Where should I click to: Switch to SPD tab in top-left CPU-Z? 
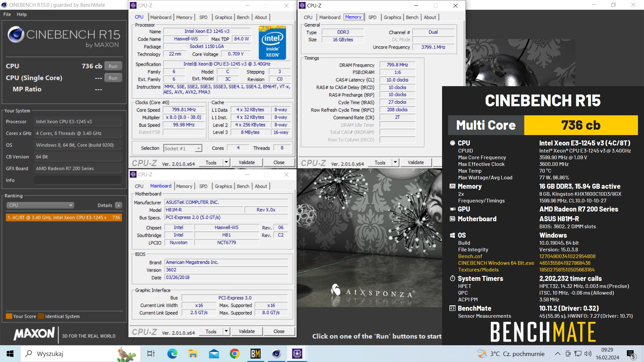(203, 17)
